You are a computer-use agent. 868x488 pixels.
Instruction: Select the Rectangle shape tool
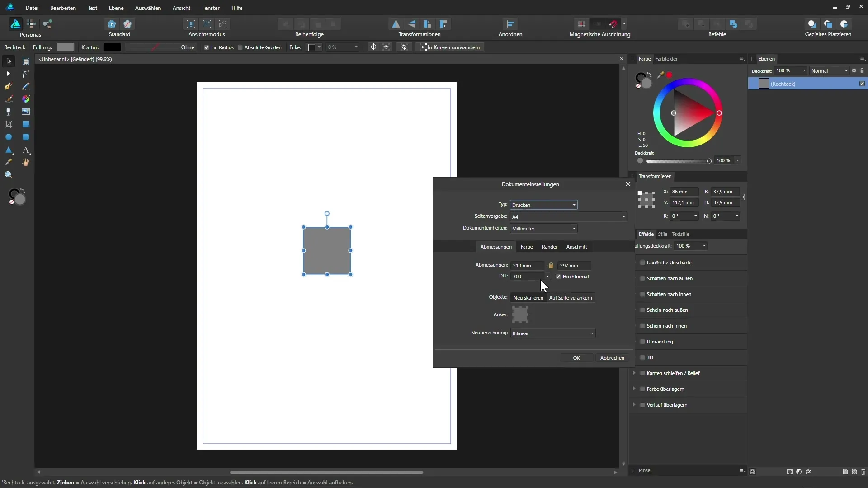tap(26, 124)
